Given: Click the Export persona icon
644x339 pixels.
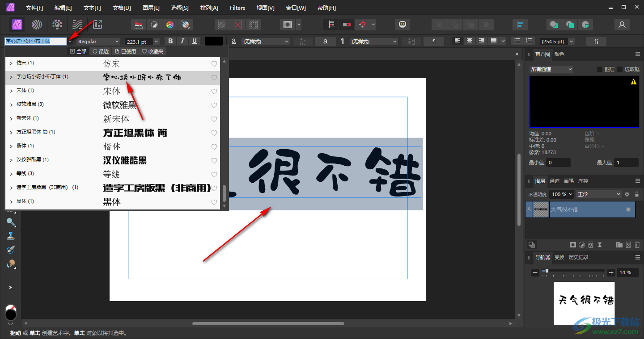Looking at the screenshot, I should click(97, 25).
